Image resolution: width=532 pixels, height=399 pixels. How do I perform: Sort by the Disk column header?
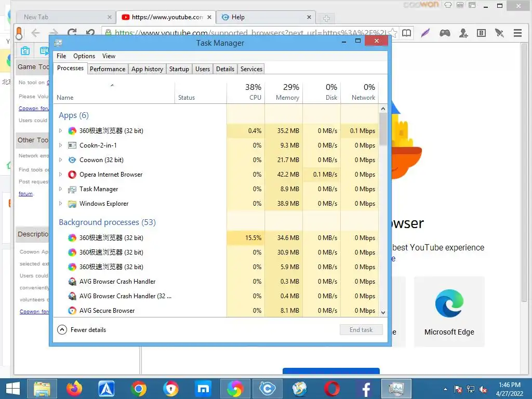pos(322,92)
